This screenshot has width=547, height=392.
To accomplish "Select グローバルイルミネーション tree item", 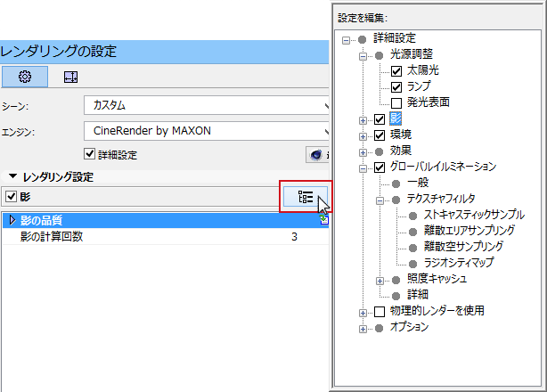I will tap(443, 167).
